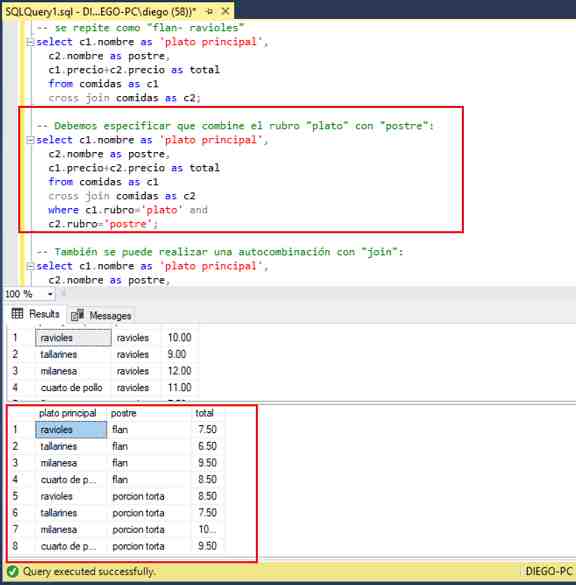The width and height of the screenshot is (576, 585).
Task: Select highlighted 'ravioles' cell in lower grid
Action: (x=71, y=430)
